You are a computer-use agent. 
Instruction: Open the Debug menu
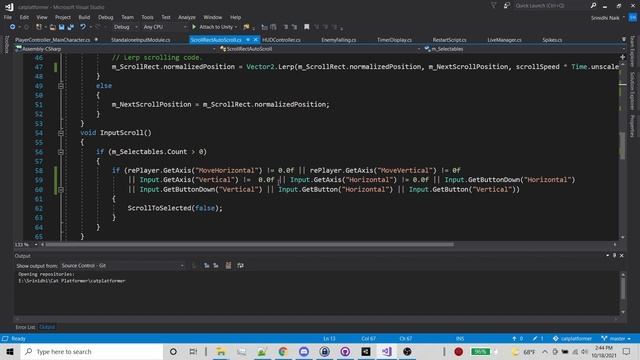(x=105, y=17)
